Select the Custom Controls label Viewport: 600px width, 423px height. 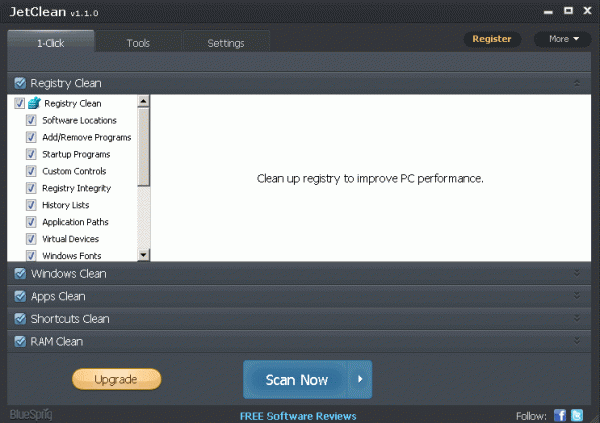pos(74,171)
